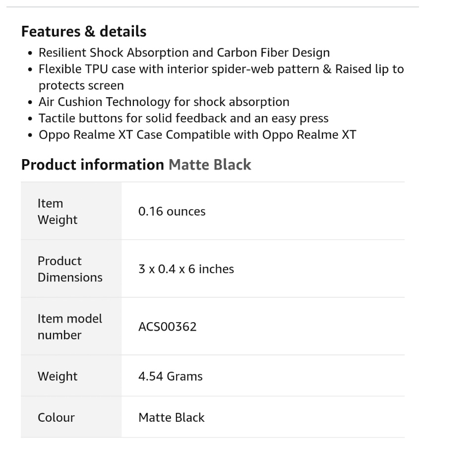Click the "Weight" row label in the table

point(58,376)
